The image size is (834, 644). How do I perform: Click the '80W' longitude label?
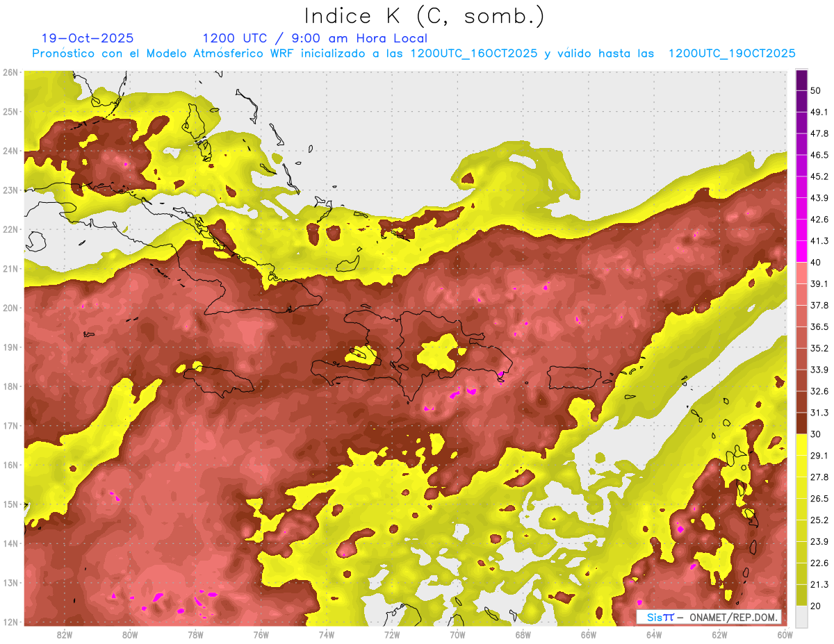pos(130,634)
